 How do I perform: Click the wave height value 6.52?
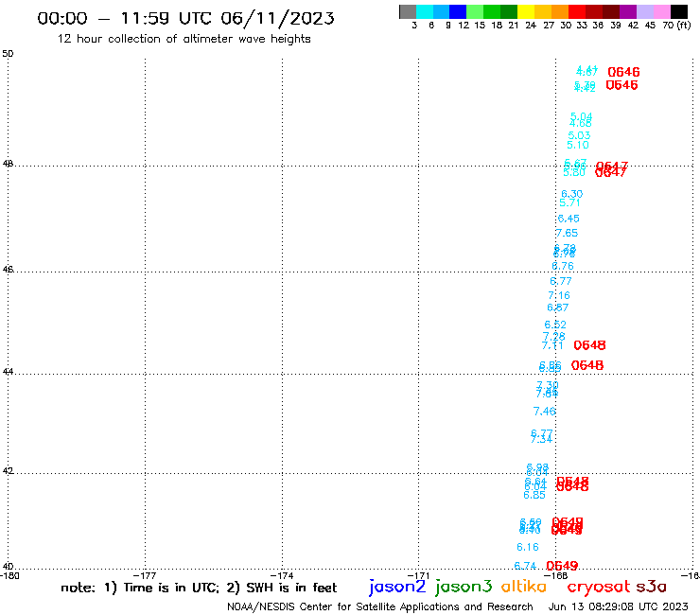click(555, 325)
